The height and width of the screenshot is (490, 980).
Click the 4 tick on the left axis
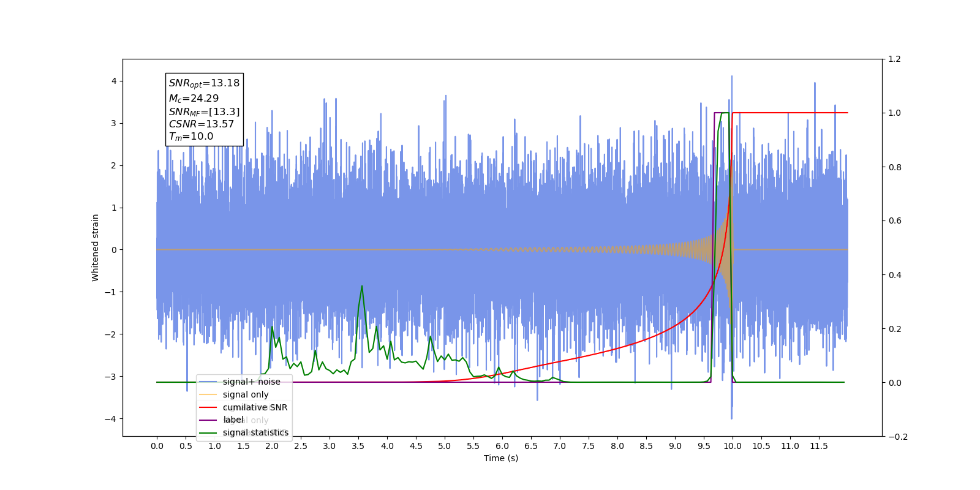pos(113,81)
